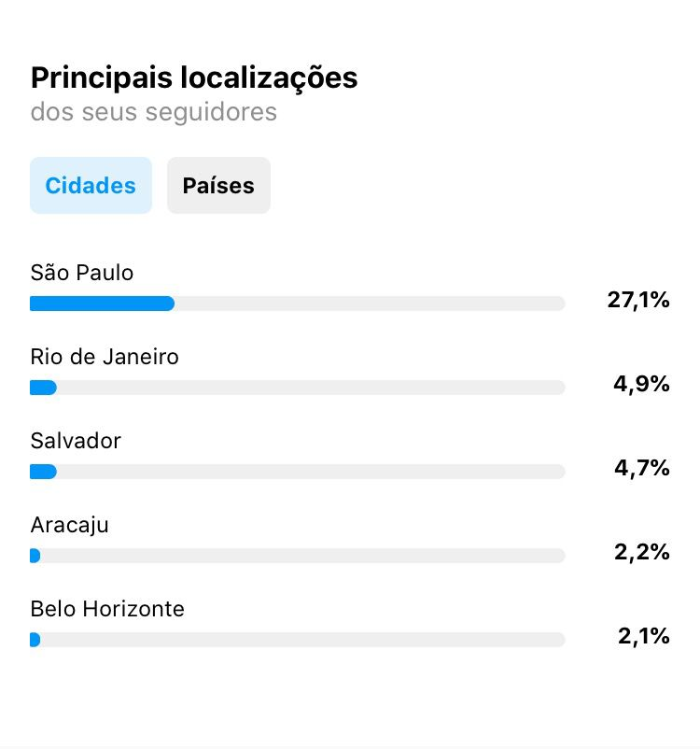The image size is (700, 749).
Task: Click the São Paulo city label
Action: [x=81, y=273]
